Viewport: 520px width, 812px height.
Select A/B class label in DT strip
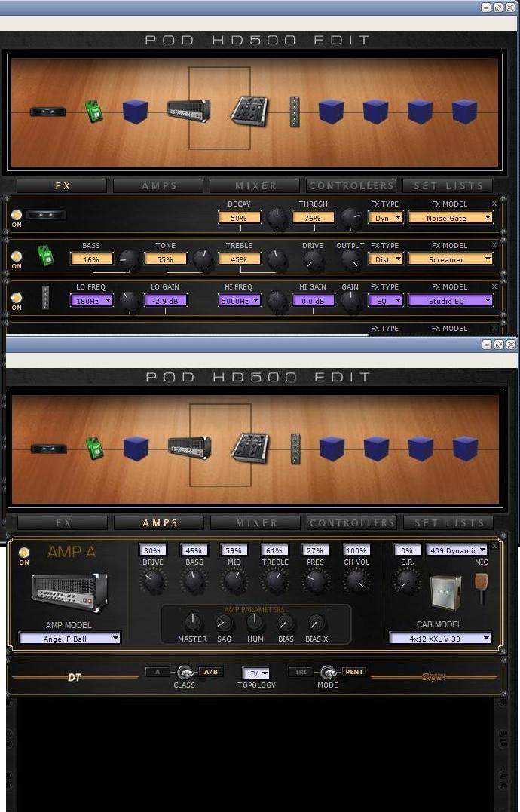(x=210, y=673)
